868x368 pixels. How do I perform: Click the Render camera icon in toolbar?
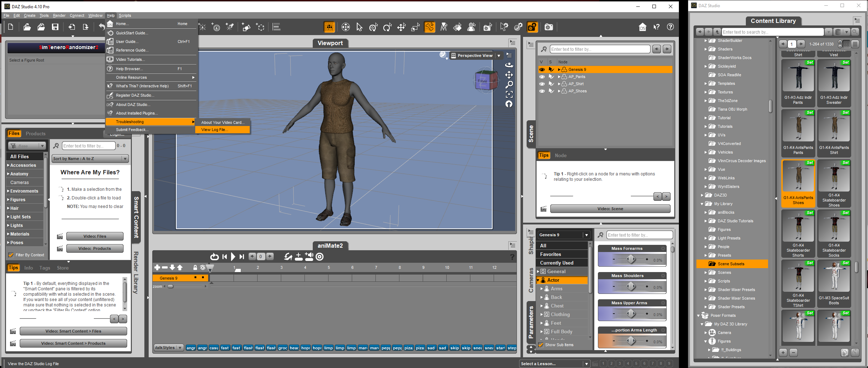[548, 27]
